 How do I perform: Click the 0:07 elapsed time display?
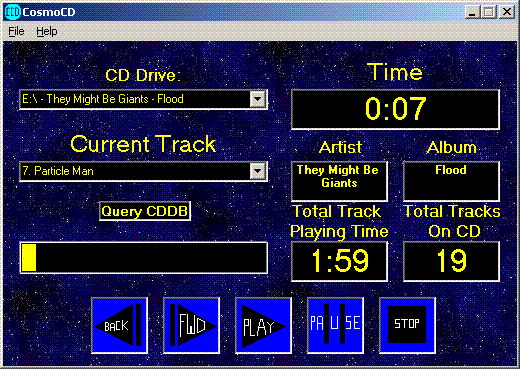[x=395, y=109]
